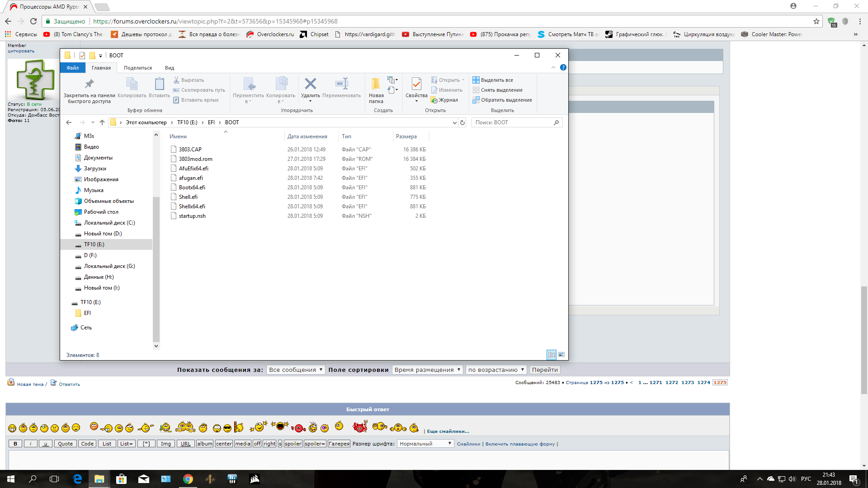The image size is (868, 488).
Task: Select the 3803mod.rom file
Action: [x=195, y=159]
